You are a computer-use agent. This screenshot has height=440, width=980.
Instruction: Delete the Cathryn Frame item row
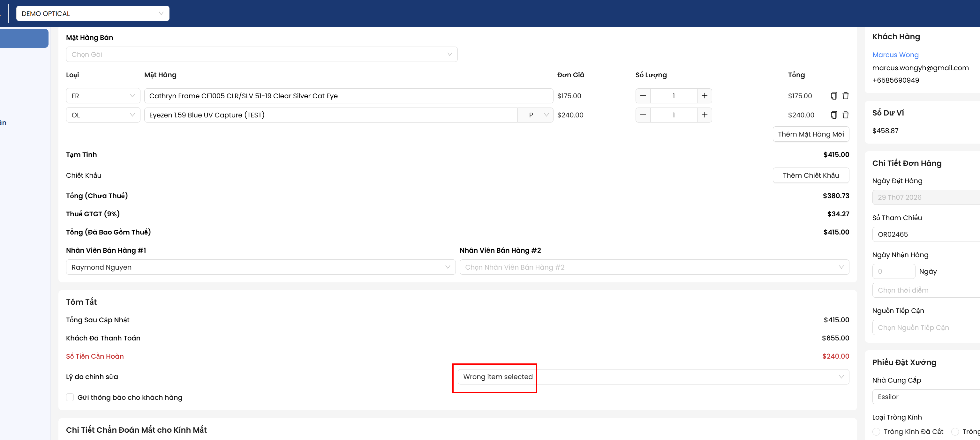(x=845, y=96)
